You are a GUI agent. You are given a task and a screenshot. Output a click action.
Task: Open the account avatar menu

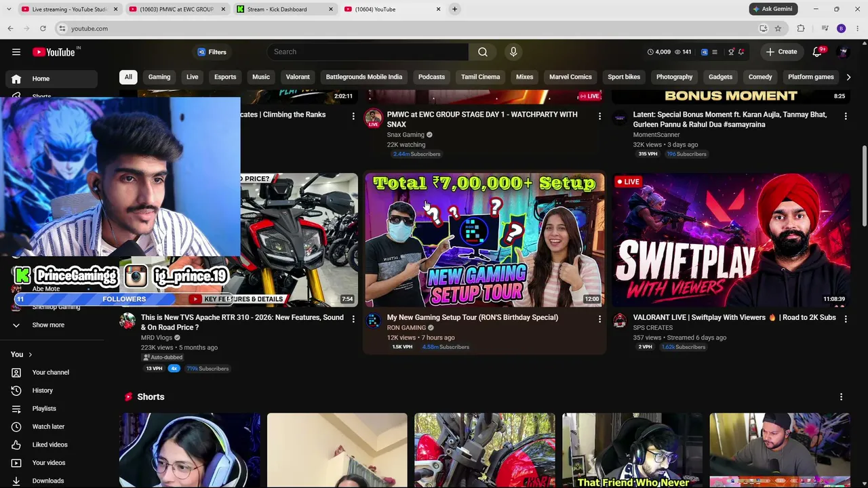pyautogui.click(x=843, y=52)
